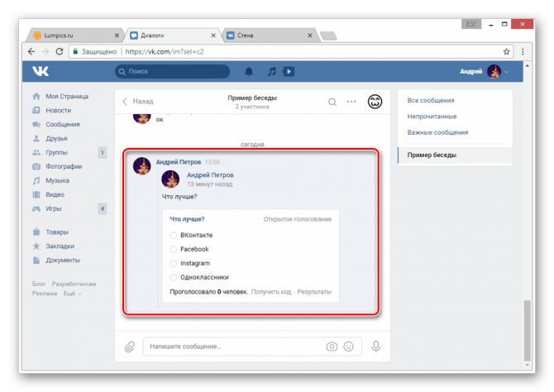
Task: Close the Lumpics.ru browser tab
Action: click(x=117, y=36)
